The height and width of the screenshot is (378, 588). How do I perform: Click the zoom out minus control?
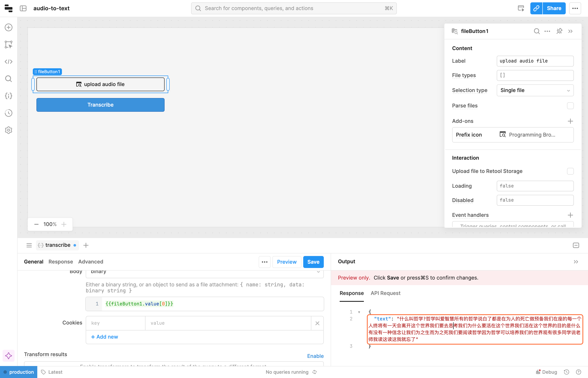pyautogui.click(x=36, y=224)
